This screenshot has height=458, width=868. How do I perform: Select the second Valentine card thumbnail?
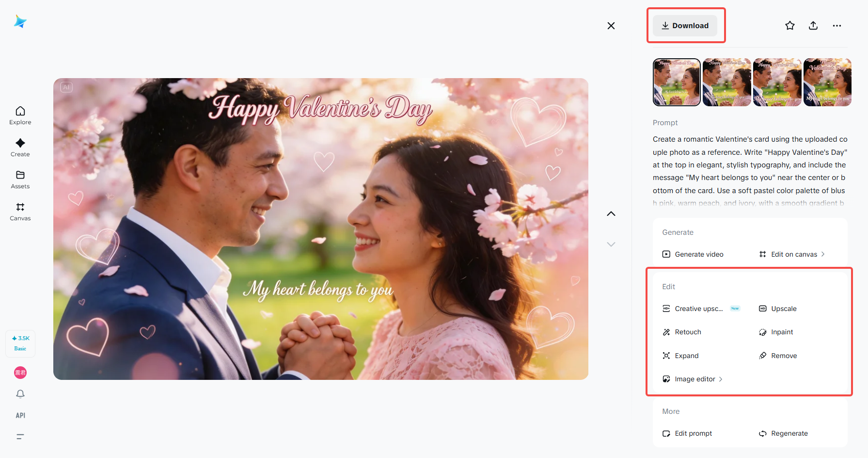click(x=727, y=82)
